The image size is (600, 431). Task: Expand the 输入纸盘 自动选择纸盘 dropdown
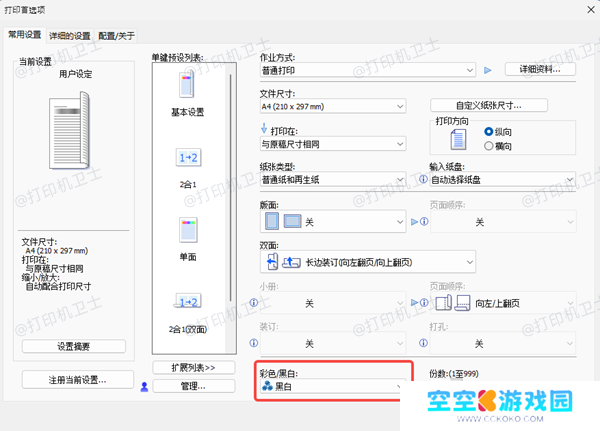503,180
